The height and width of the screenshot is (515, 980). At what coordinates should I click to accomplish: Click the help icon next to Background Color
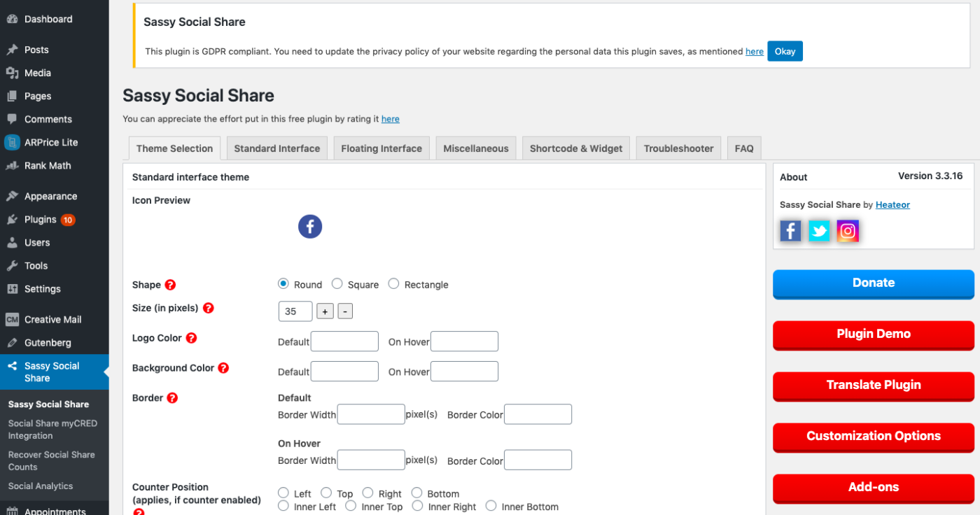[223, 368]
